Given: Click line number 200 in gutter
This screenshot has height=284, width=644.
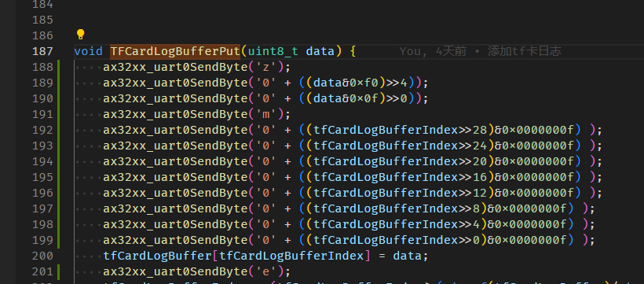Looking at the screenshot, I should (42, 256).
